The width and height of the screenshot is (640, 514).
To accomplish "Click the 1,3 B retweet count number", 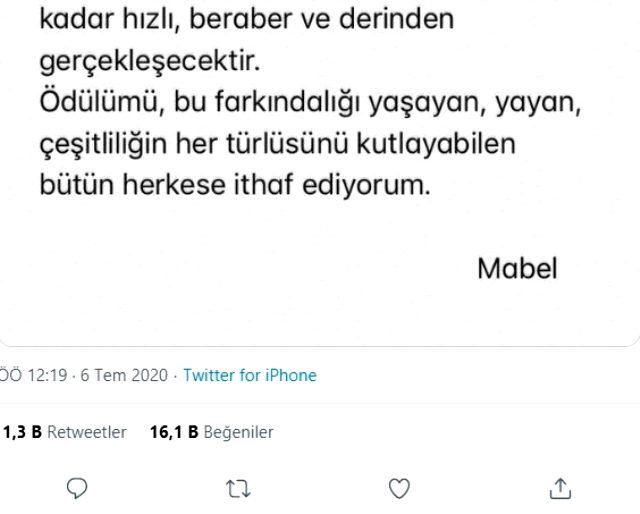I will coord(21,432).
